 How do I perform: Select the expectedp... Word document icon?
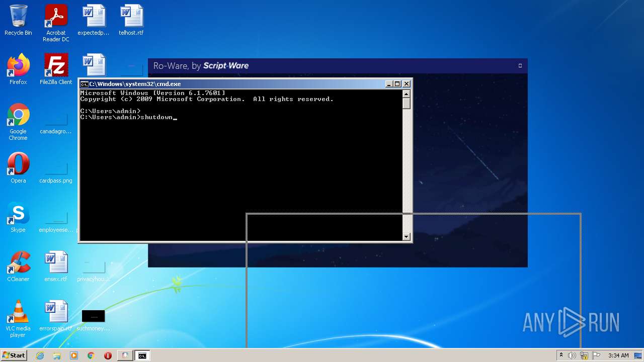[x=94, y=20]
